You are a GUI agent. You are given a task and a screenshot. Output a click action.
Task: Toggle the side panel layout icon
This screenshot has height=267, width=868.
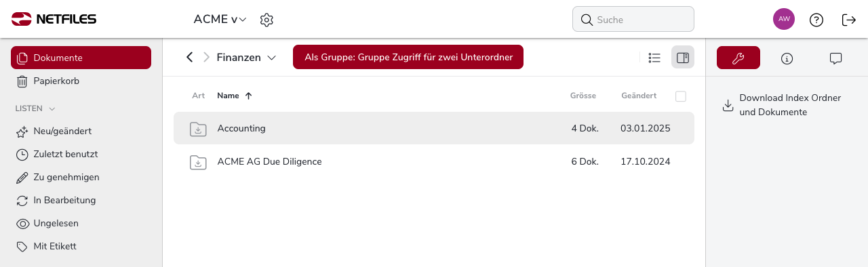coord(683,58)
